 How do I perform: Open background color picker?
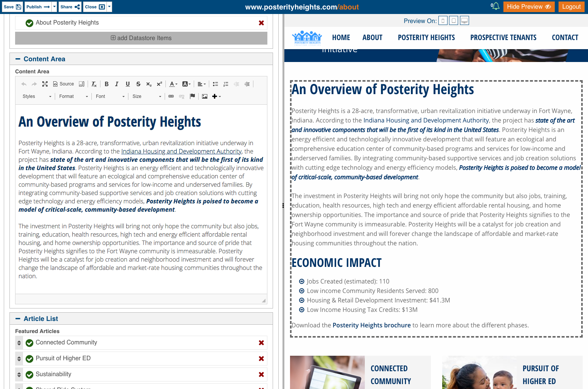[x=187, y=84]
